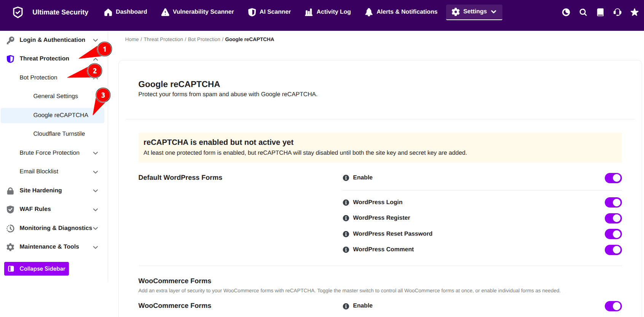This screenshot has height=317, width=644.
Task: Click info icon next to Default WordPress Forms Enable
Action: (346, 178)
